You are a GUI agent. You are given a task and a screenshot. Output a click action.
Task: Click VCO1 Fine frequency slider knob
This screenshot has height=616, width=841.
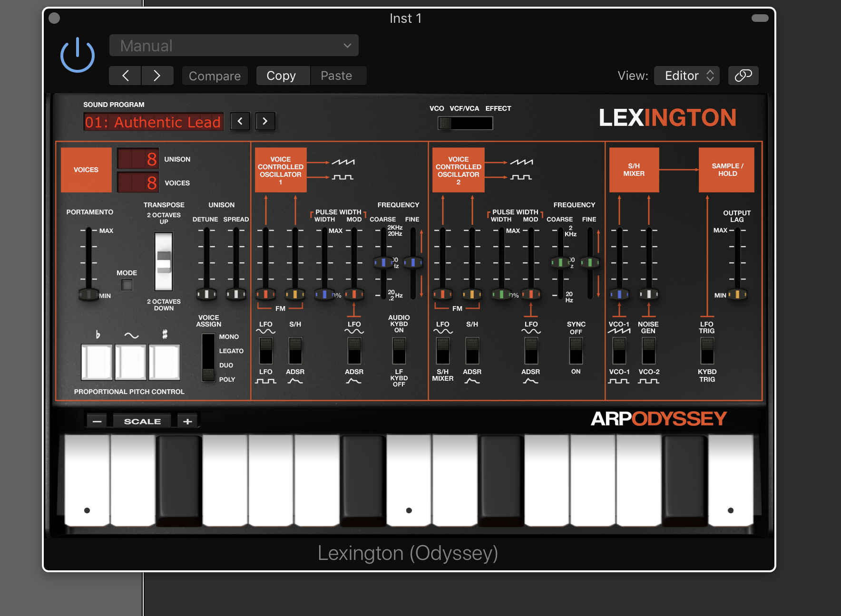(413, 262)
